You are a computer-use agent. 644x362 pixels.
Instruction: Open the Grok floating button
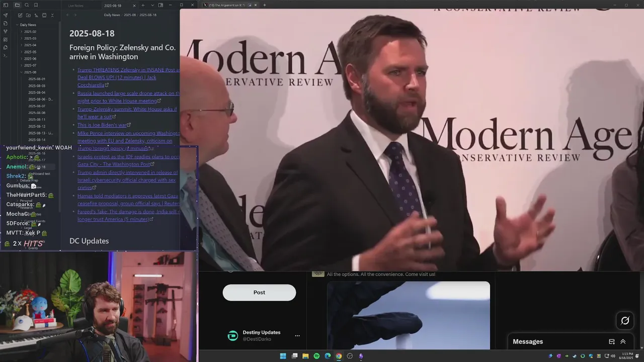click(x=625, y=320)
